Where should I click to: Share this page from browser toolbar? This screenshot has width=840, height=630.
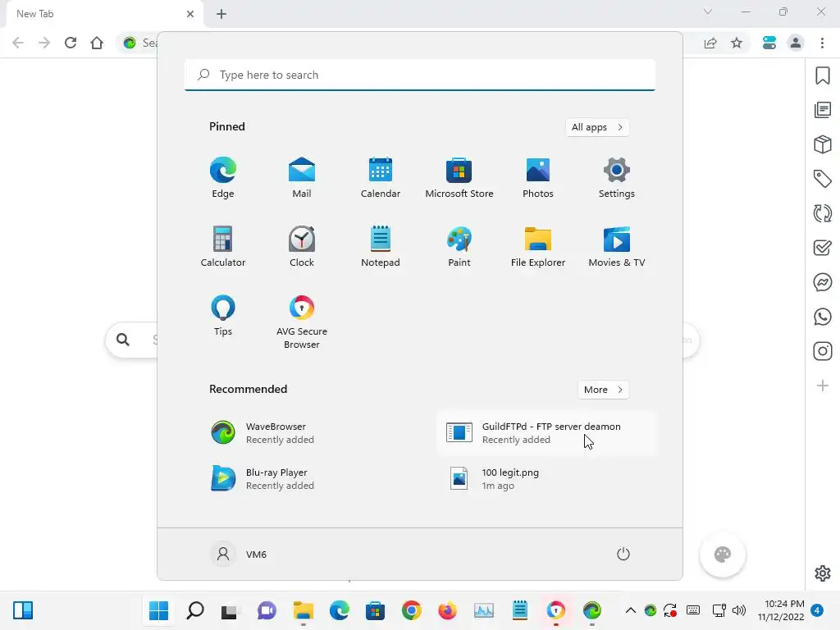click(x=710, y=43)
